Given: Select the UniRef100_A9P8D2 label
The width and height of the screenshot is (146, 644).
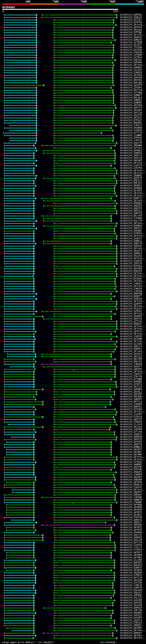Looking at the screenshot, I should click(x=131, y=67).
